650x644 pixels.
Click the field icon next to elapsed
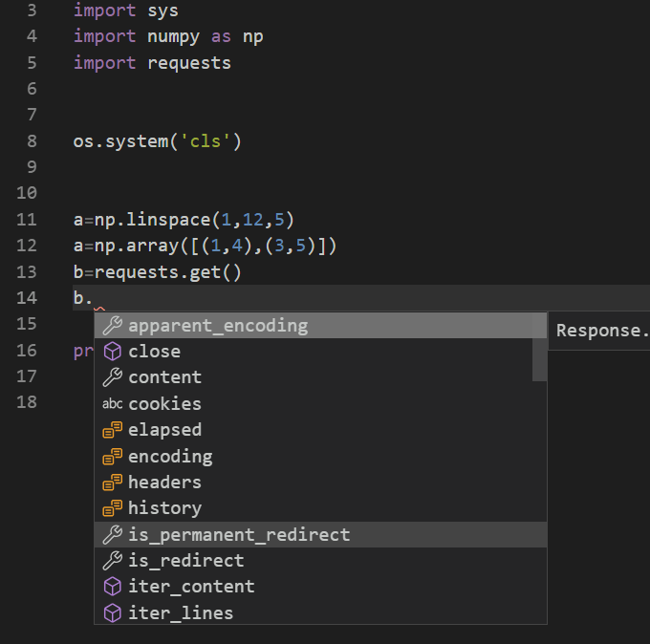coord(113,430)
